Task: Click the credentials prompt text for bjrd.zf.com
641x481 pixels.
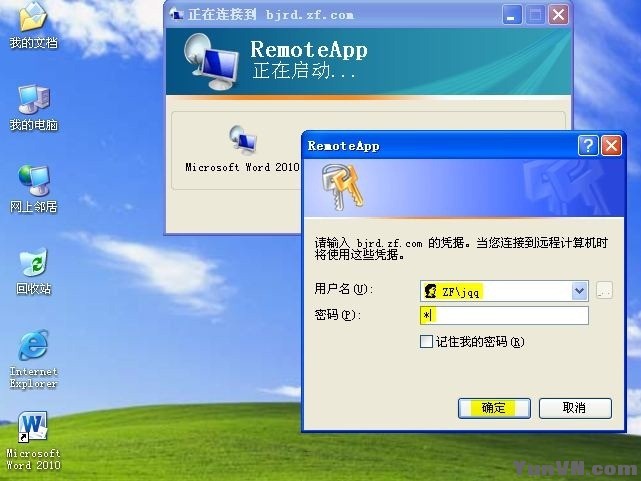Action: [x=461, y=249]
